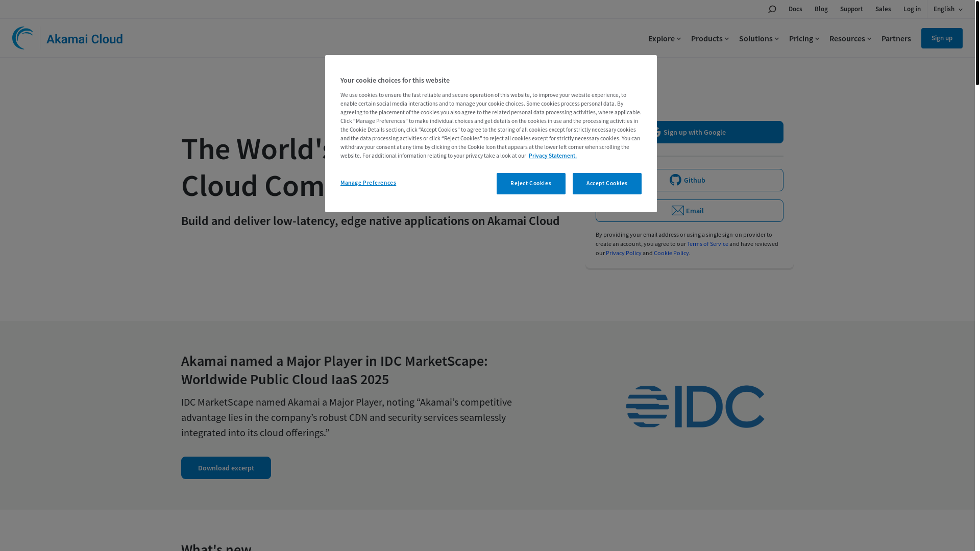Accept Cookies in the consent dialog
Image resolution: width=980 pixels, height=551 pixels.
pyautogui.click(x=607, y=184)
